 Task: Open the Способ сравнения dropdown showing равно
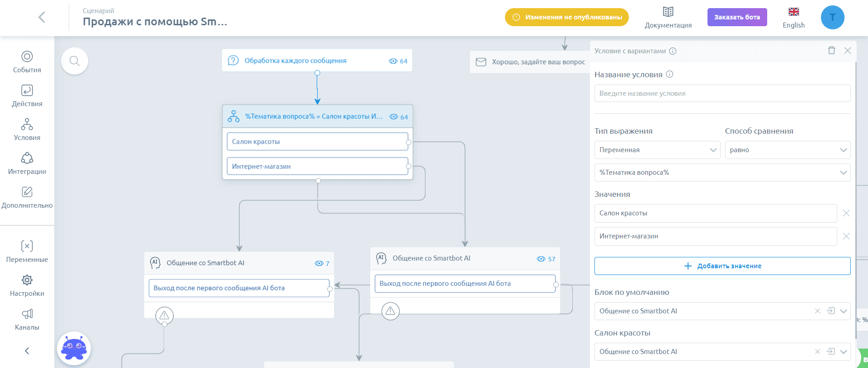[x=788, y=150]
